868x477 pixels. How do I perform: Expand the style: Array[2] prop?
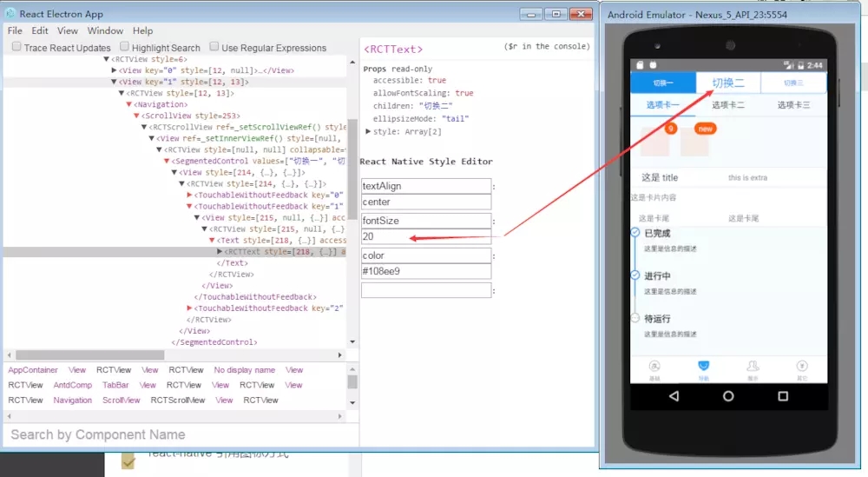(368, 131)
